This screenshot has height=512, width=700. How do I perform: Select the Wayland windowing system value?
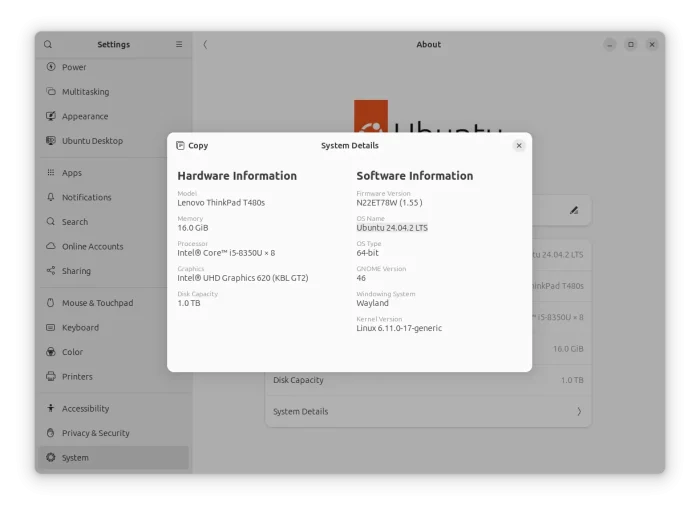click(x=372, y=303)
